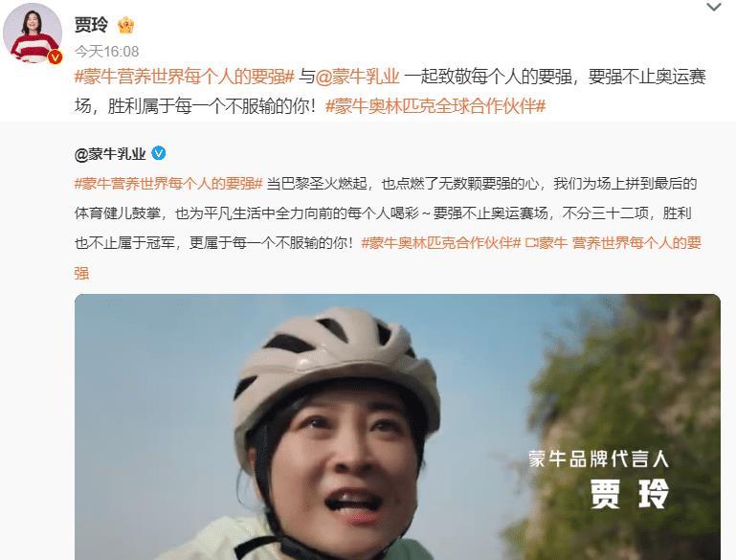
Task: Click the 今天16:08 post timestamp
Action: (106, 51)
